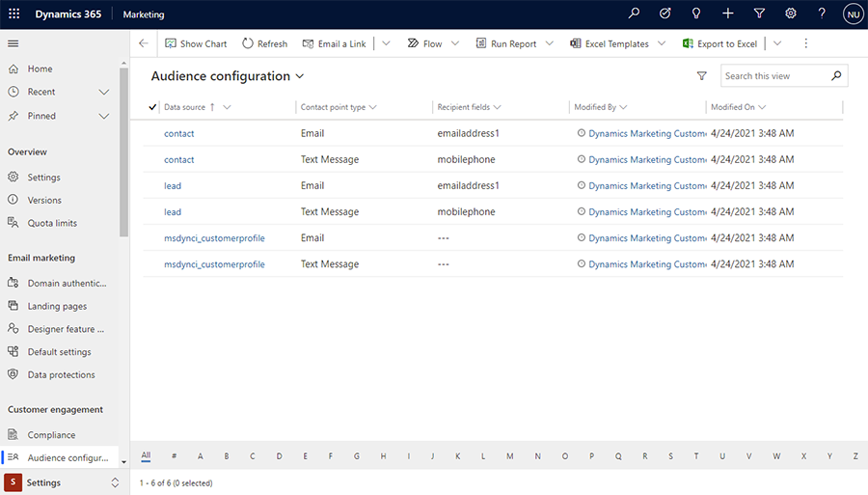Click the Search this view field

click(773, 76)
